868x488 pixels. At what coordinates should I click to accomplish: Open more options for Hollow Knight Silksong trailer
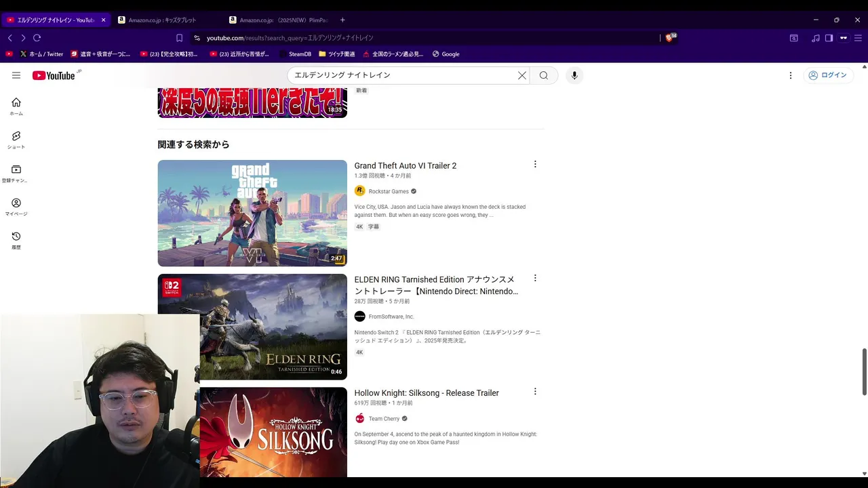[535, 391]
